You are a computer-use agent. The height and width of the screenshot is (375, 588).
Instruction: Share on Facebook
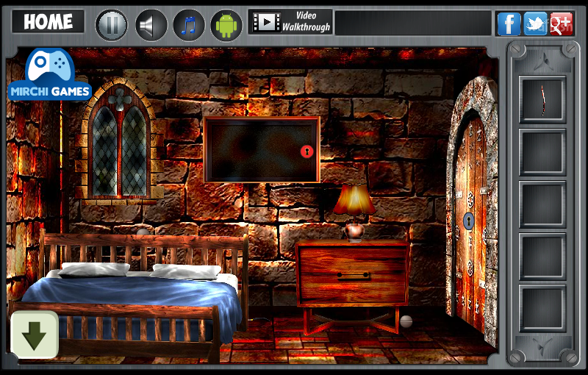509,24
